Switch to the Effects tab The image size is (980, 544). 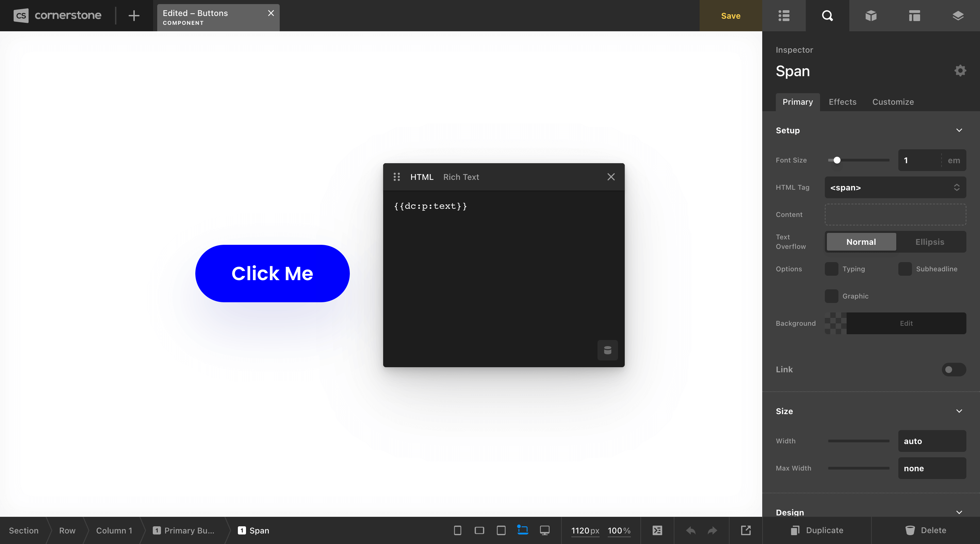tap(842, 102)
